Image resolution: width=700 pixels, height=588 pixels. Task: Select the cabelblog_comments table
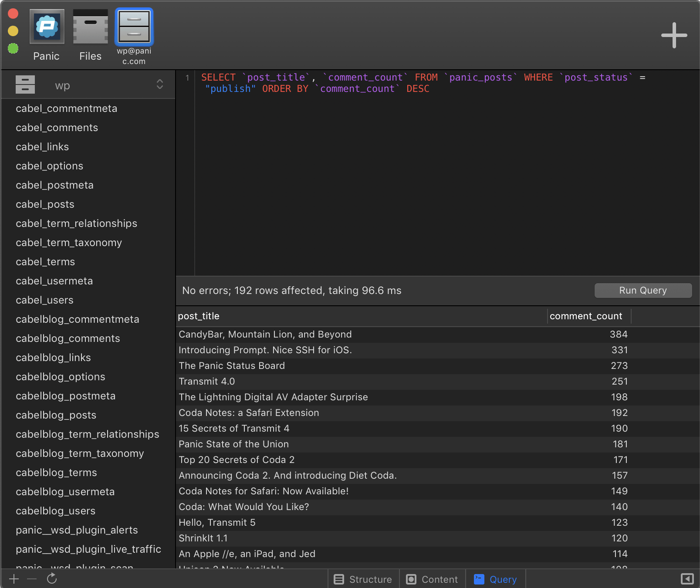point(88,338)
